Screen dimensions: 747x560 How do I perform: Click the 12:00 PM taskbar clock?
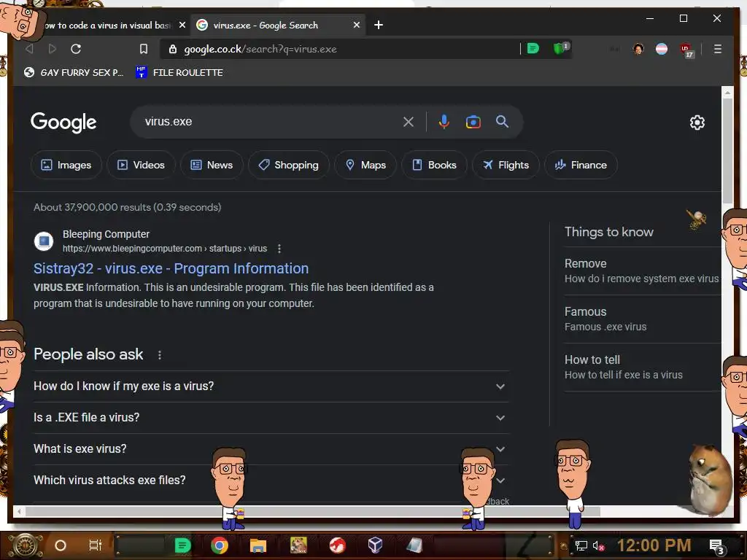pos(654,545)
